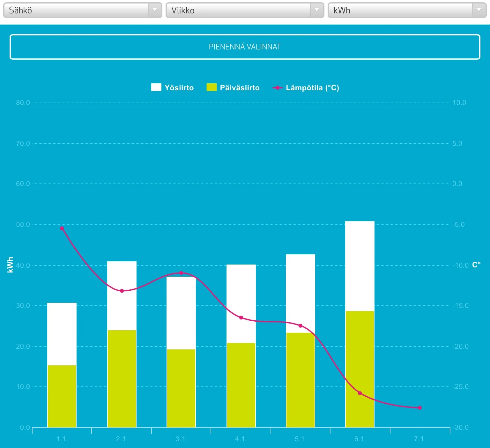The height and width of the screenshot is (448, 490).
Task: Click the temperature data point at 7.1.
Action: point(420,408)
